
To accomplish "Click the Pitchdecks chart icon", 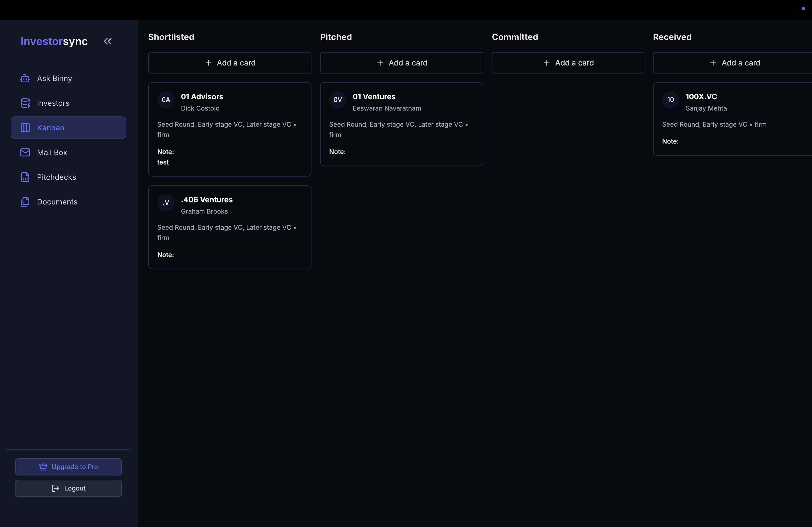I will [x=25, y=177].
